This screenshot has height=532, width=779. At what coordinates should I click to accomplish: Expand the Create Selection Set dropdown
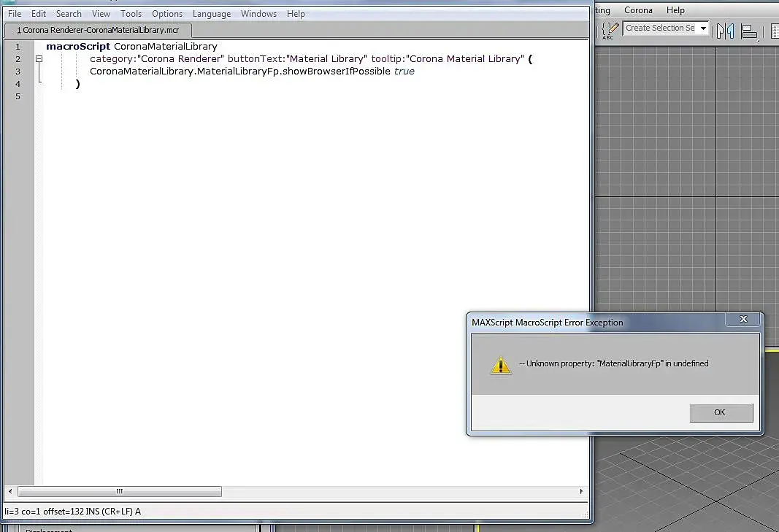(703, 28)
